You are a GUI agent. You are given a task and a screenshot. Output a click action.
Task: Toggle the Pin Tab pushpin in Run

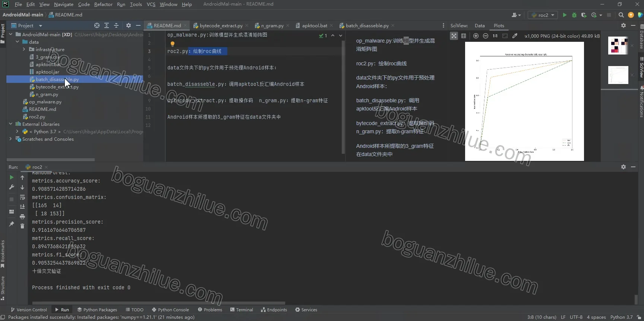pyautogui.click(x=12, y=224)
